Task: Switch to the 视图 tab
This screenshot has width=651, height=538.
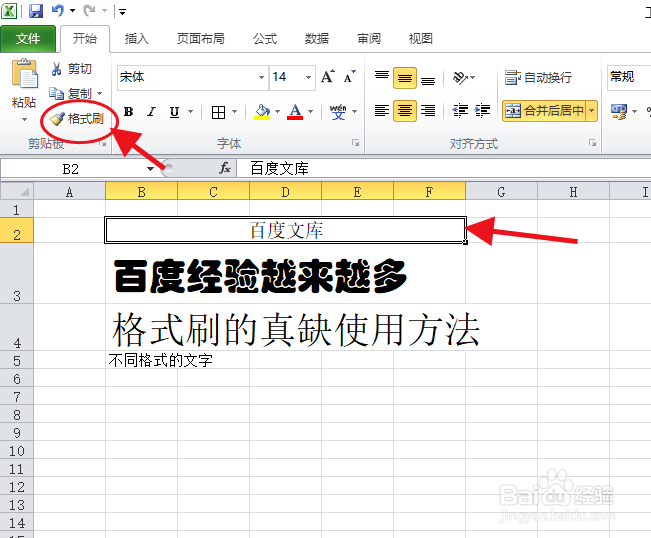Action: [421, 39]
